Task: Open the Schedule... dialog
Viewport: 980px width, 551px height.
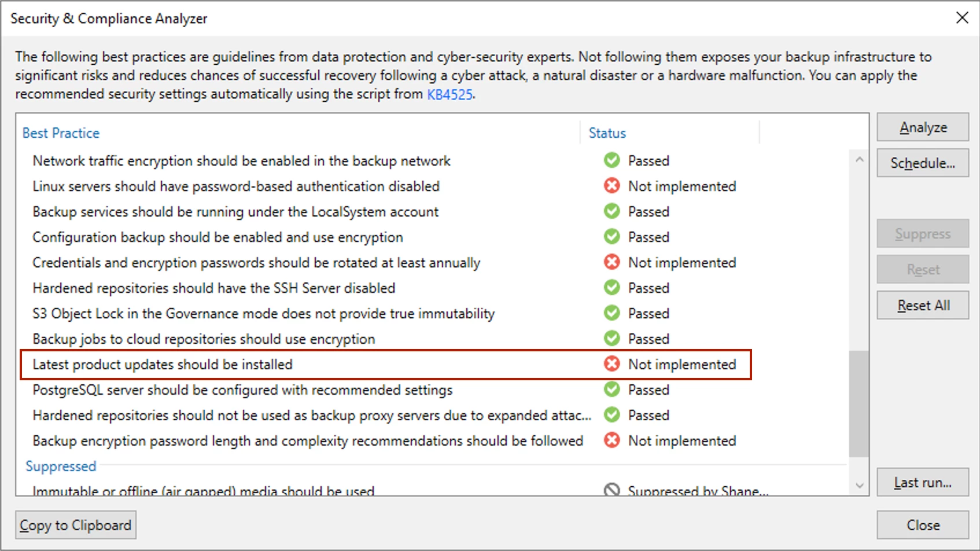Action: (x=922, y=163)
